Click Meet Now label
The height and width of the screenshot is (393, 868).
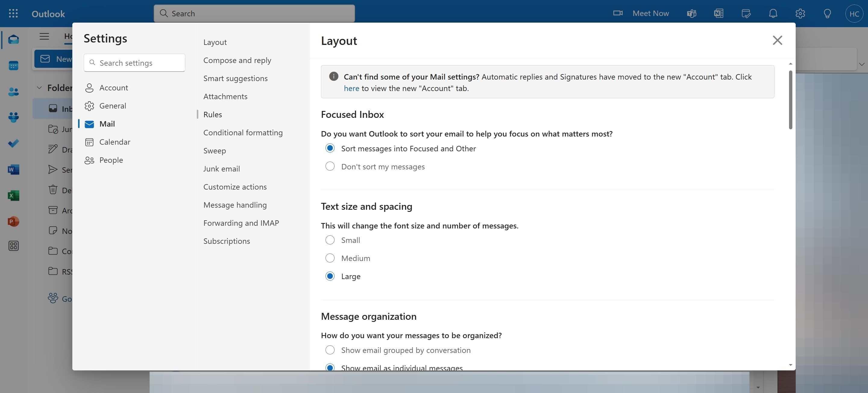[x=651, y=13]
